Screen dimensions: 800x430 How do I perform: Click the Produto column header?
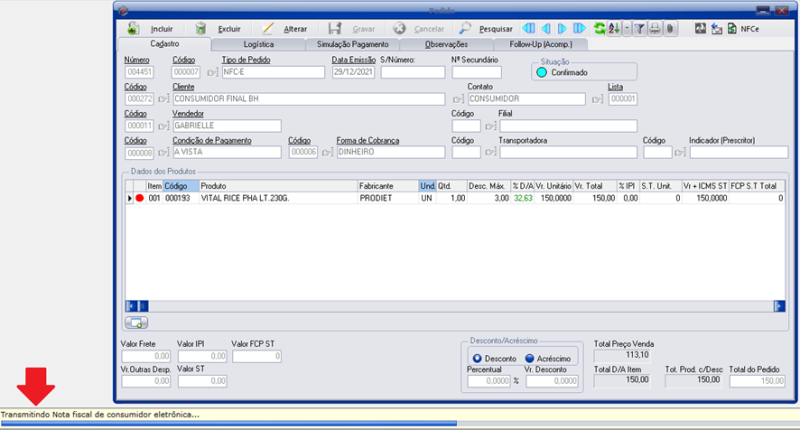point(277,186)
